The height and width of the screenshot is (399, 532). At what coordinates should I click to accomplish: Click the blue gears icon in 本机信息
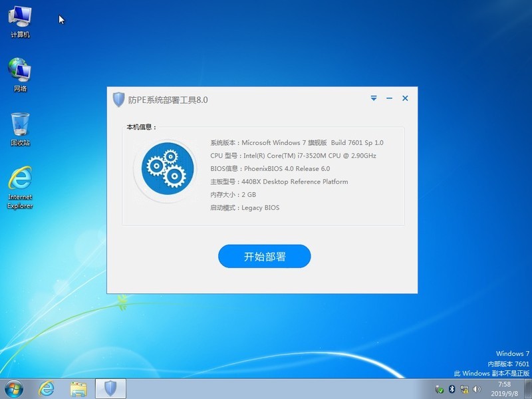tap(168, 169)
